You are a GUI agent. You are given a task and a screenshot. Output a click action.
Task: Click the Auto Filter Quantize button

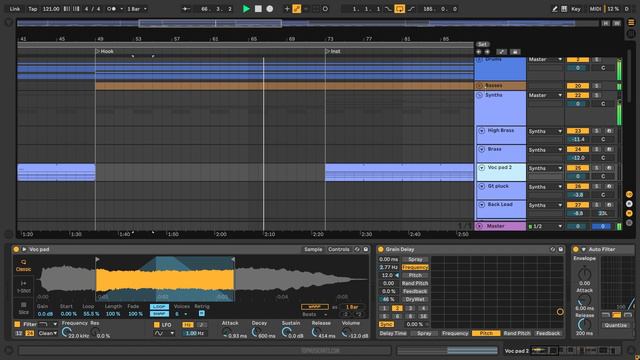coord(616,325)
